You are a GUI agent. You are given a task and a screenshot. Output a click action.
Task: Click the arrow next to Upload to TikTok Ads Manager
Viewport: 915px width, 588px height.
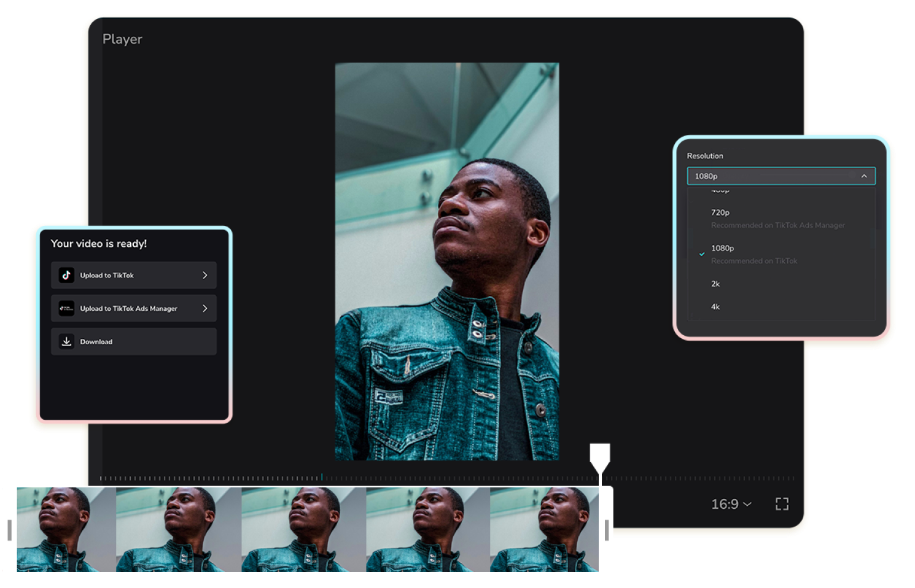coord(205,308)
